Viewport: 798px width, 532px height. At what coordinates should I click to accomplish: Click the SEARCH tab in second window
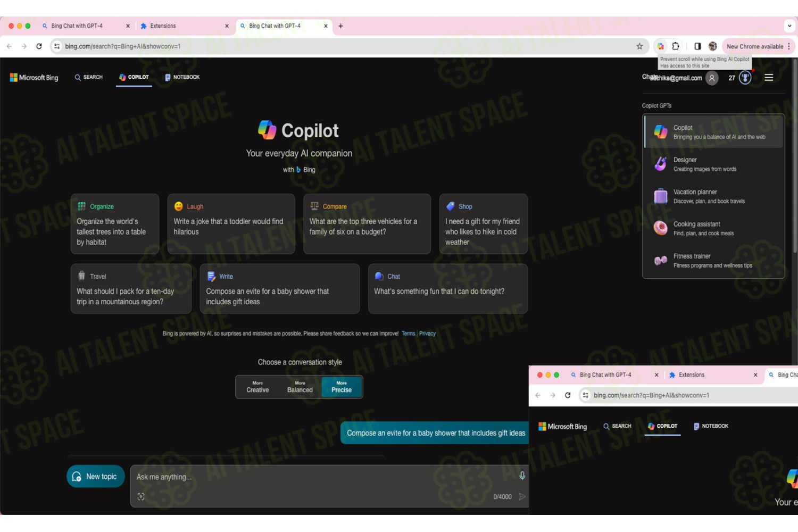[618, 426]
